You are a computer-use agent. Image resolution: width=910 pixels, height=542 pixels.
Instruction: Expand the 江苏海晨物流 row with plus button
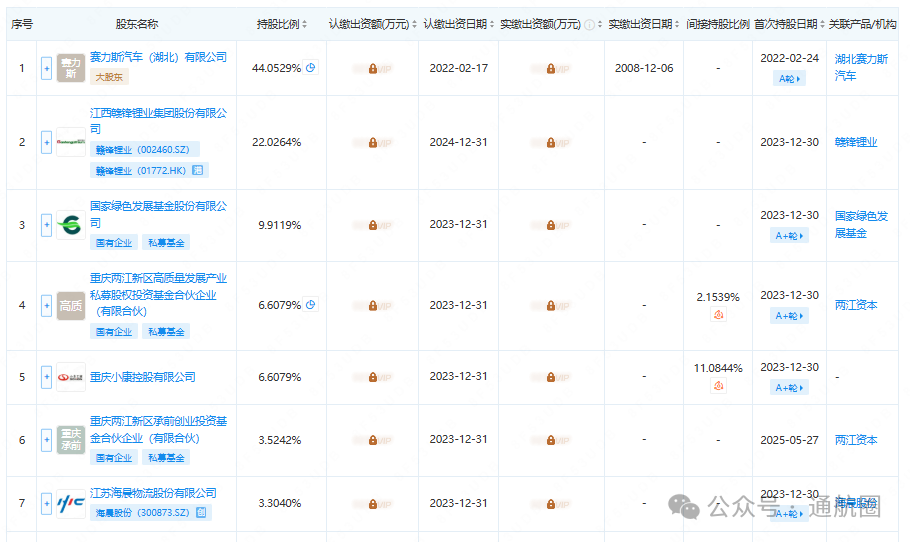(46, 504)
